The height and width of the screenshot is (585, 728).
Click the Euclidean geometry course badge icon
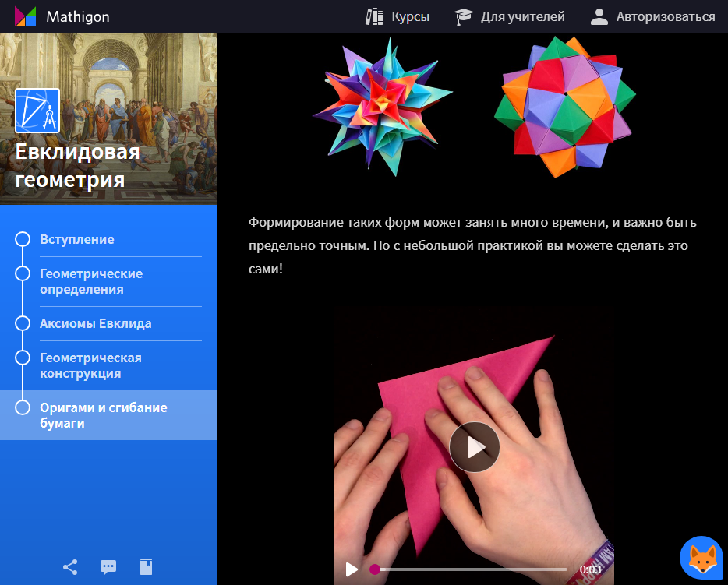click(x=38, y=110)
